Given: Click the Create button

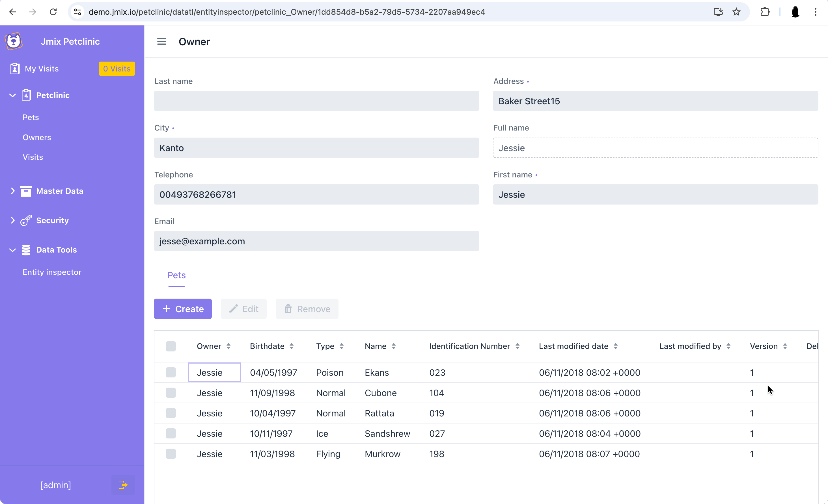Looking at the screenshot, I should [183, 309].
